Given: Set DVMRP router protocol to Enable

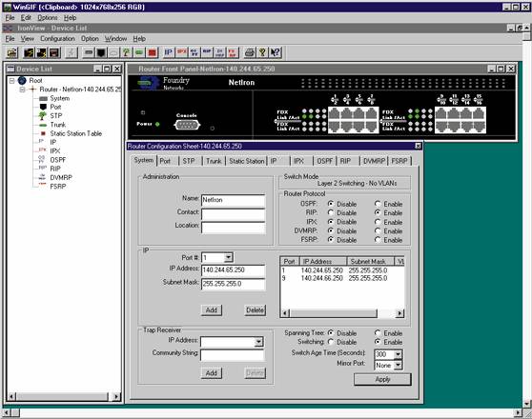Looking at the screenshot, I should pyautogui.click(x=378, y=230).
